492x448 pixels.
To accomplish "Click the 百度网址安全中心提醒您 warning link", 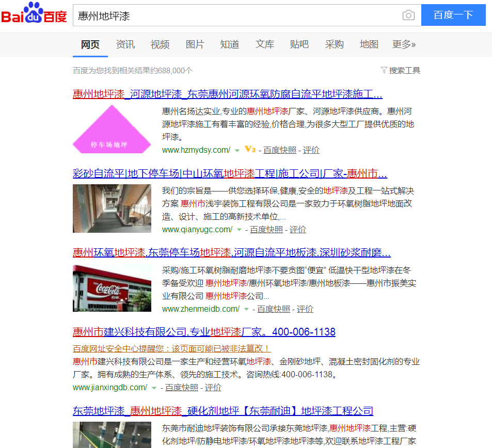I will tap(171, 348).
